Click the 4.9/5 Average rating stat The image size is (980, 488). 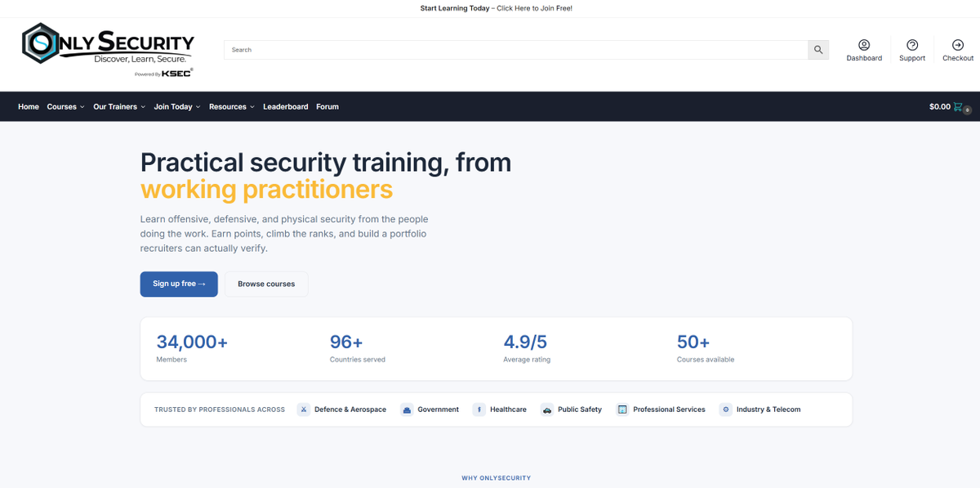pos(527,348)
